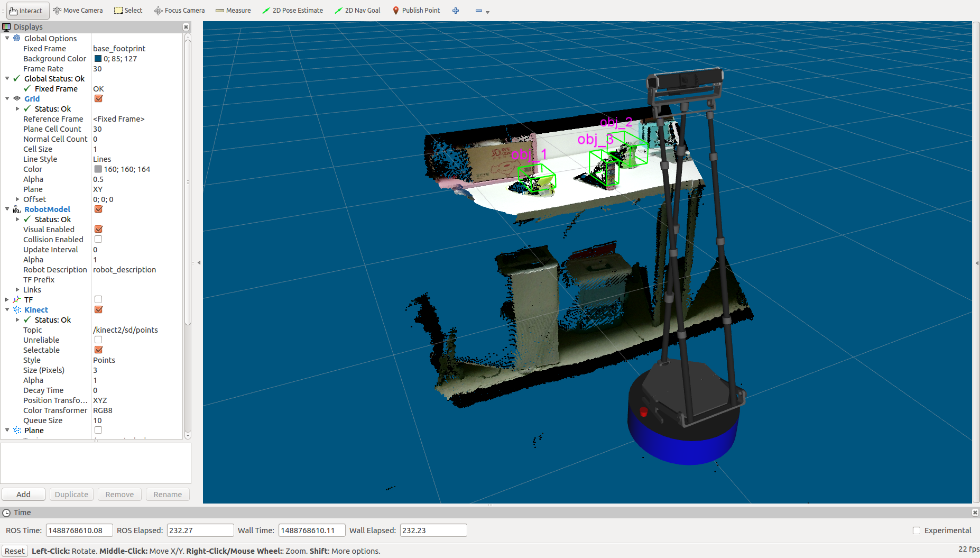Activate the Publish Point tool

tap(416, 11)
